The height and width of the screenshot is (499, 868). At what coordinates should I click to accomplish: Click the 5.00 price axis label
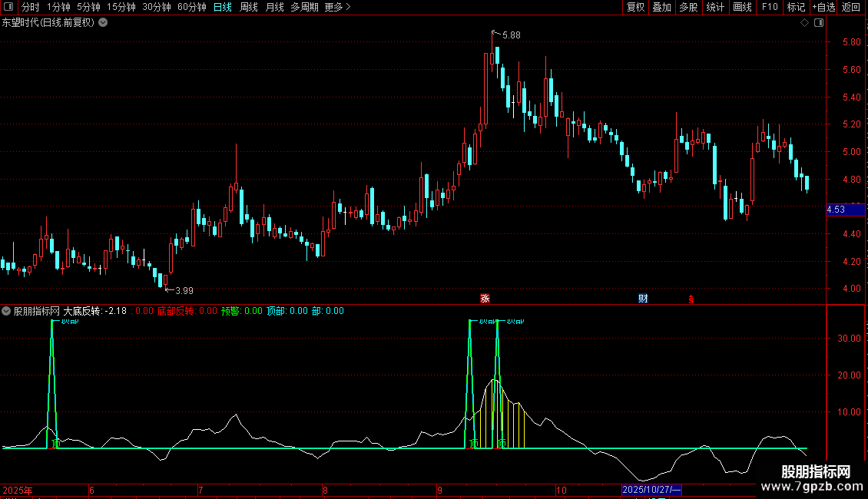click(x=851, y=152)
